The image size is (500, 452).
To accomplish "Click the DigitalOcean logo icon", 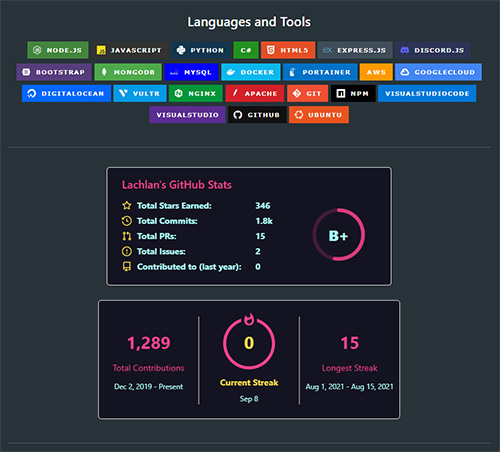I will click(32, 93).
